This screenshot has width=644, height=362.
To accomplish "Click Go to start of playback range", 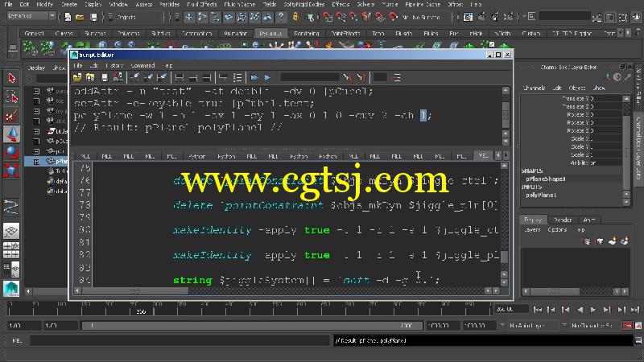I will [538, 310].
